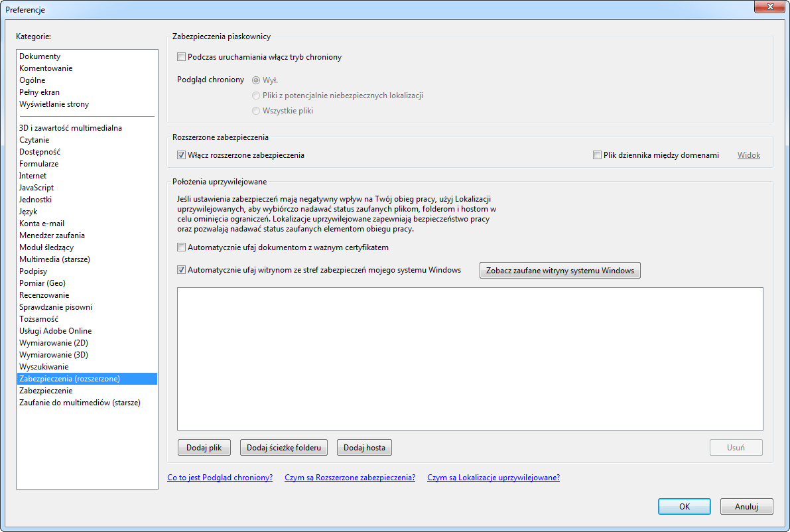Screen dimensions: 790x532
Task: Select 'Wyszukiwanie' category
Action: click(x=87, y=367)
